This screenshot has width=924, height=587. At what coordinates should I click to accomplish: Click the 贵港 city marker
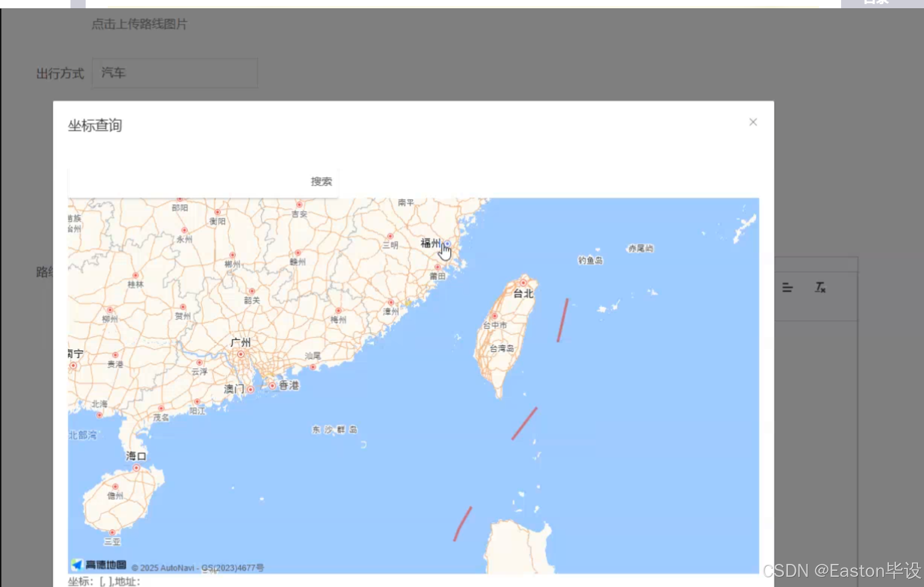pos(115,355)
